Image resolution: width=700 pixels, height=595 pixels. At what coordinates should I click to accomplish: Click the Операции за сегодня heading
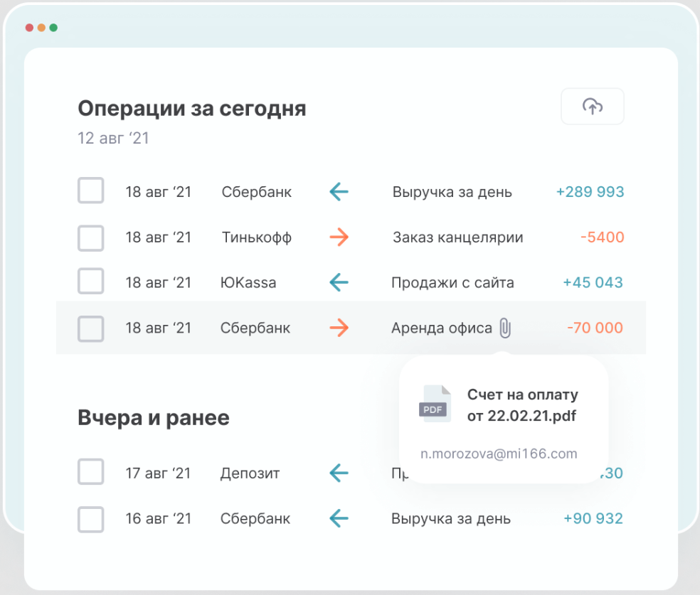point(192,109)
